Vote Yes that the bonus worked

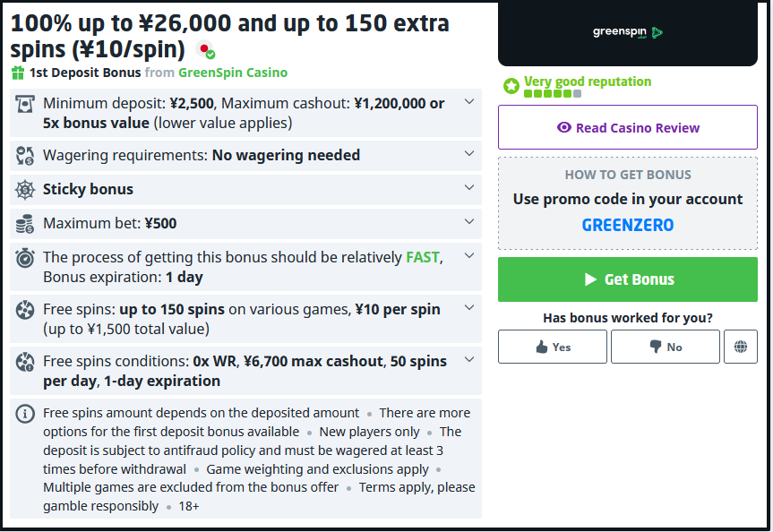[553, 347]
